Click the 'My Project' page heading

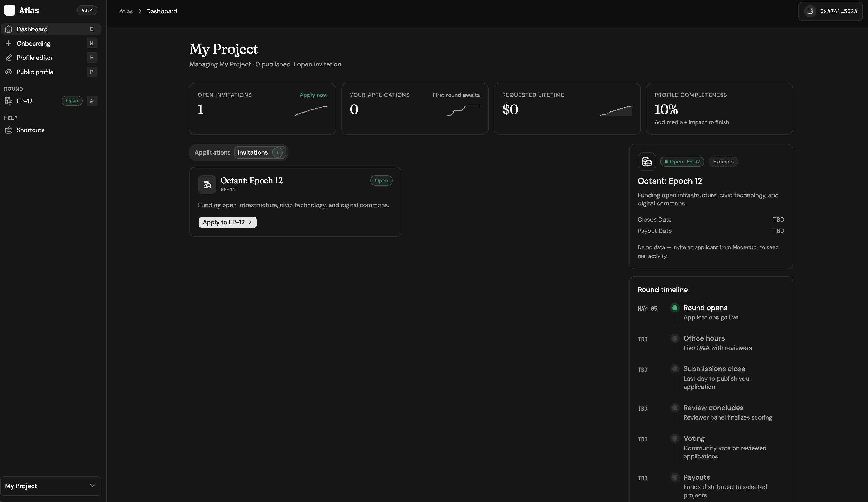coord(224,49)
